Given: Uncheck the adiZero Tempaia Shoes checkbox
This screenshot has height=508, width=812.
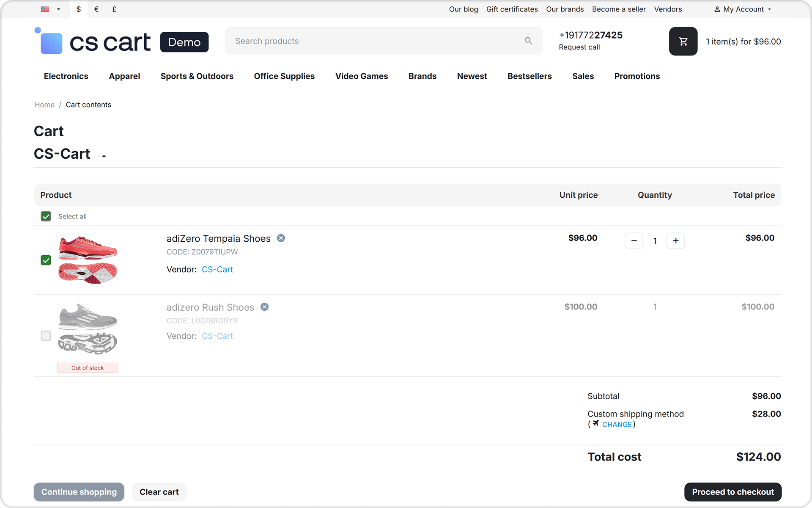Looking at the screenshot, I should coord(46,260).
